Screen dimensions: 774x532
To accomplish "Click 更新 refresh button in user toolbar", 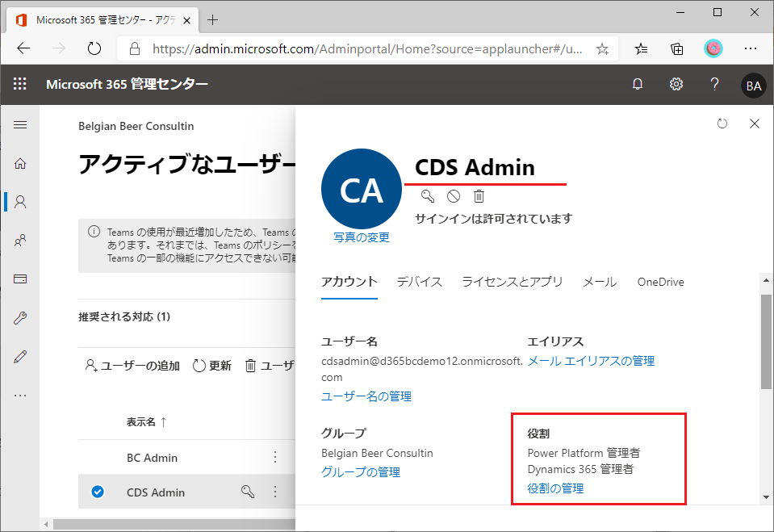I will pos(212,366).
